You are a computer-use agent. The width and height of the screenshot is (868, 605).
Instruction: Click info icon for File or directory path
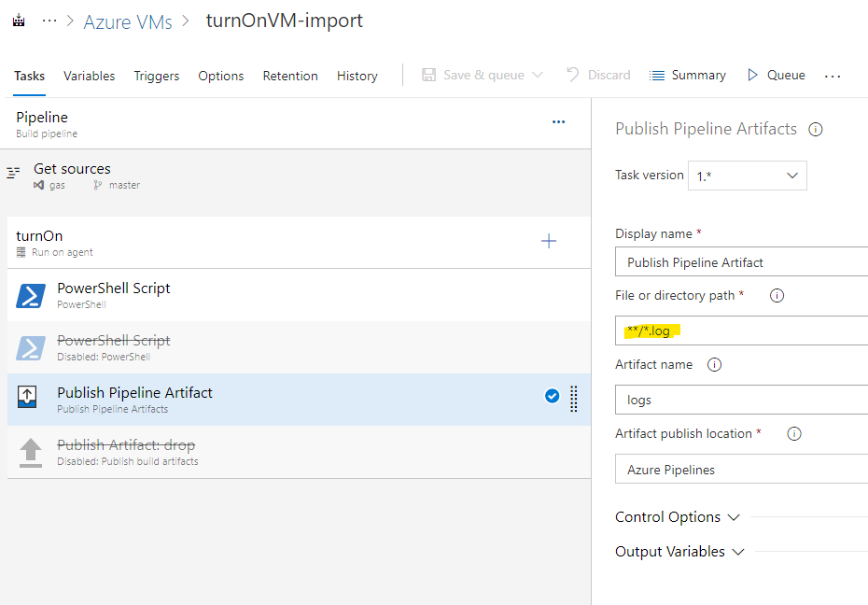777,296
